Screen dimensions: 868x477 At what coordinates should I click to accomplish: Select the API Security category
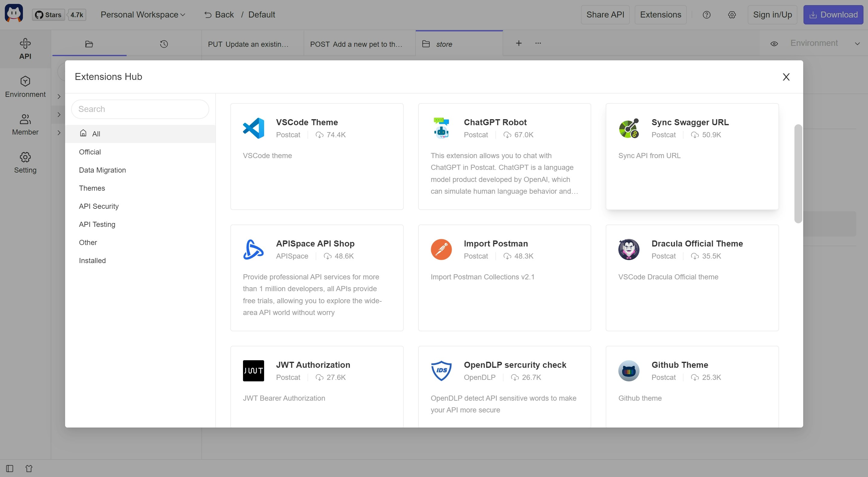tap(140, 206)
